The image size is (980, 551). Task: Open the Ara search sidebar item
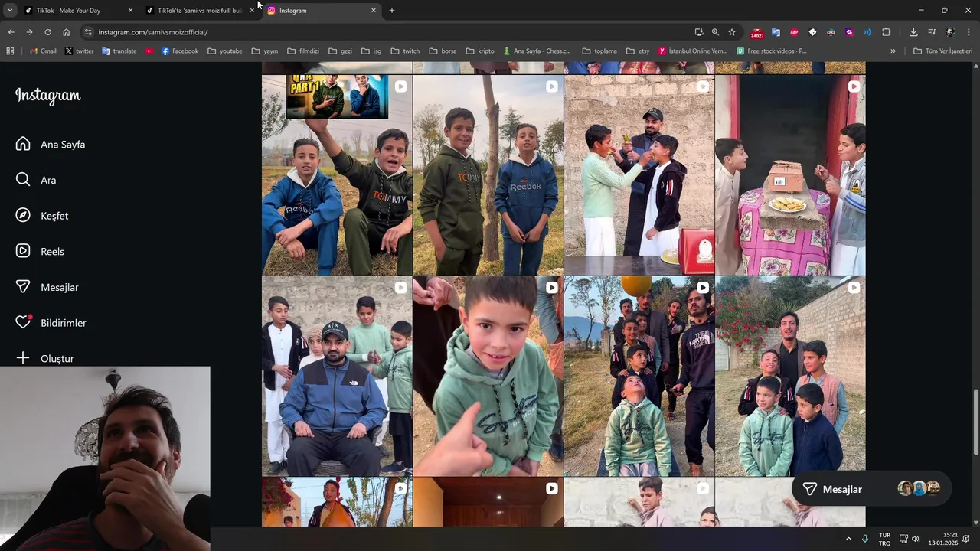[35, 180]
